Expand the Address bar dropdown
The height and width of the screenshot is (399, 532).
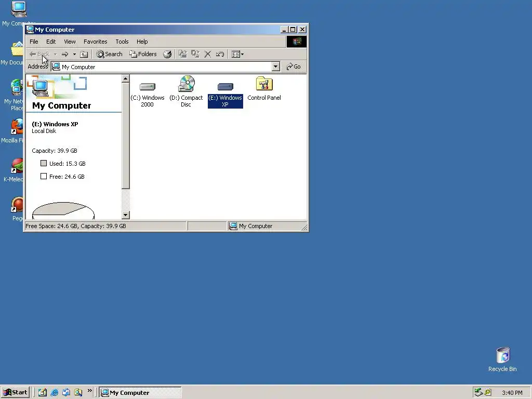pos(276,66)
